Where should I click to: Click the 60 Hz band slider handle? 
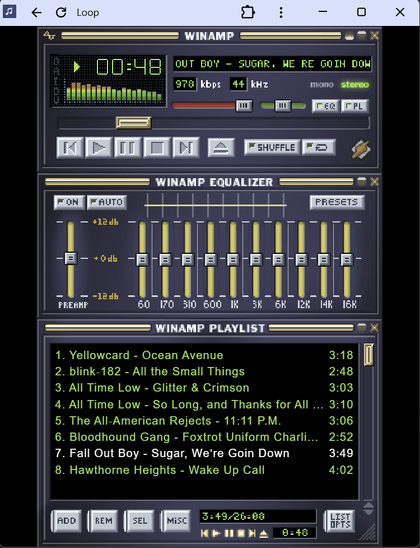(x=142, y=260)
